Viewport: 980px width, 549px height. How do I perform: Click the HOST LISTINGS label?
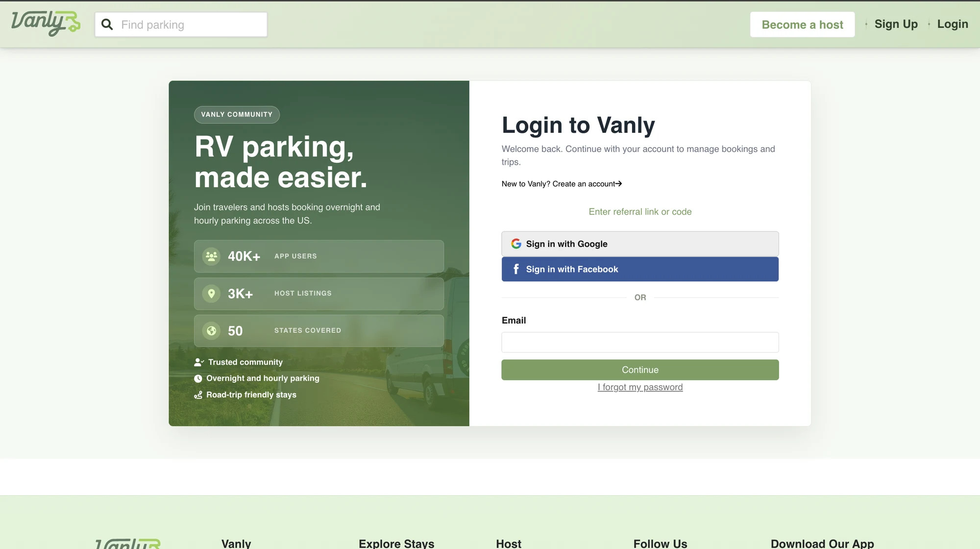point(303,293)
